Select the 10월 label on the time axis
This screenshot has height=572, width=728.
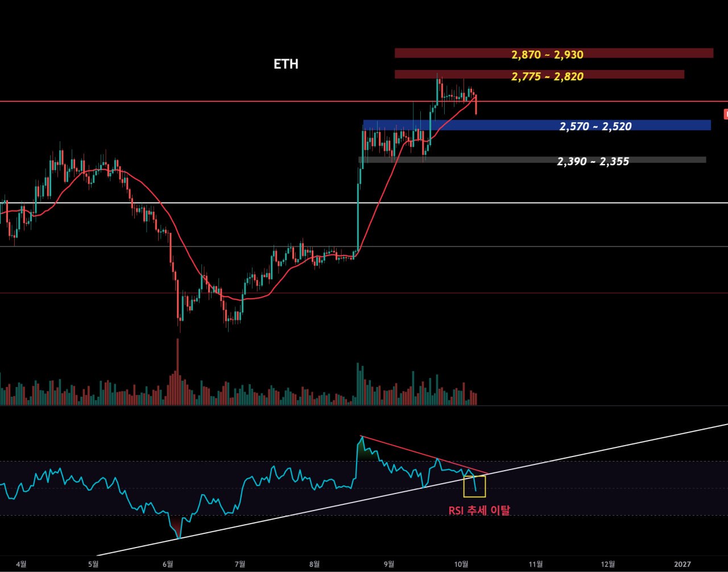click(x=462, y=564)
